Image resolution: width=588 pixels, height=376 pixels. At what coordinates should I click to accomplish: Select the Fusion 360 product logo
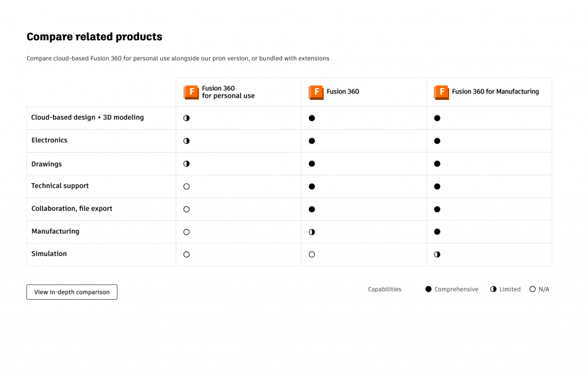316,91
